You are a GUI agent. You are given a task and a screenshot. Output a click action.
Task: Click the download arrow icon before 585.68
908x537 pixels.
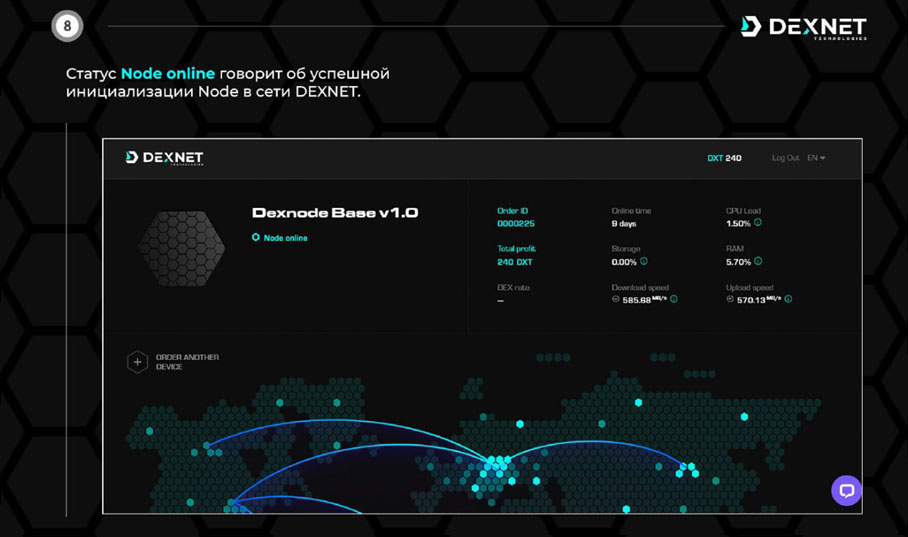coord(616,299)
